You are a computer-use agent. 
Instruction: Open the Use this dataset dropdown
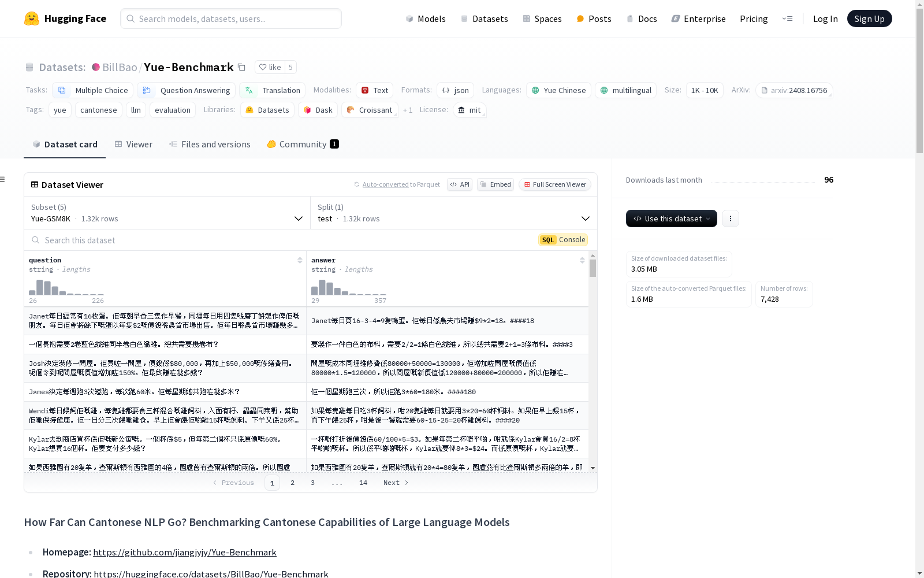(x=672, y=218)
